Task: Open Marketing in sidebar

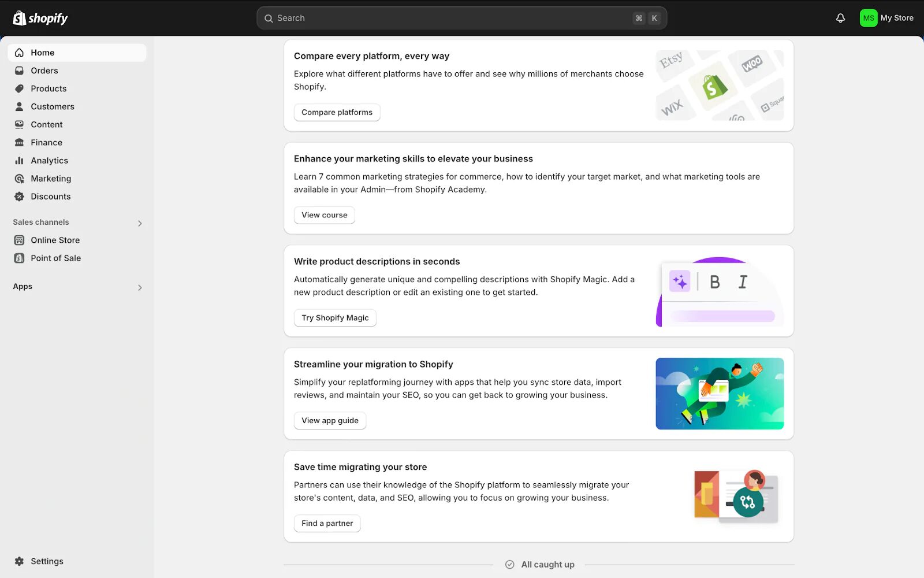Action: click(77, 179)
